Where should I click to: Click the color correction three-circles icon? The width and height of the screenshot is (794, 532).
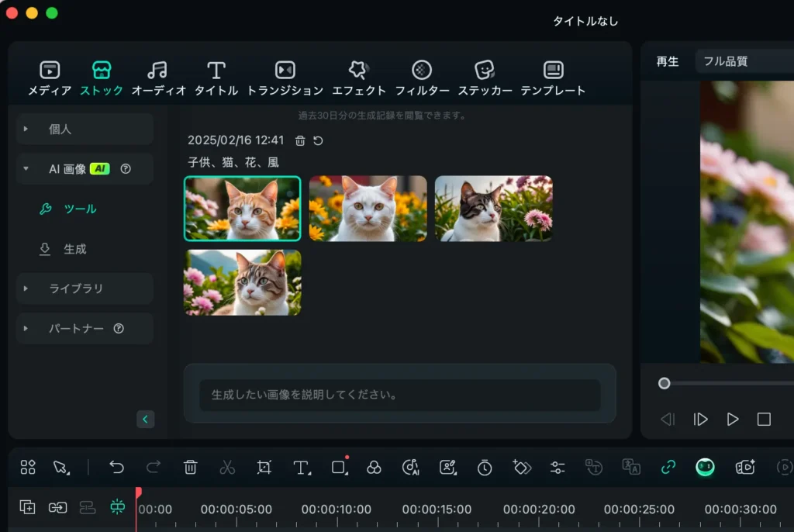374,467
